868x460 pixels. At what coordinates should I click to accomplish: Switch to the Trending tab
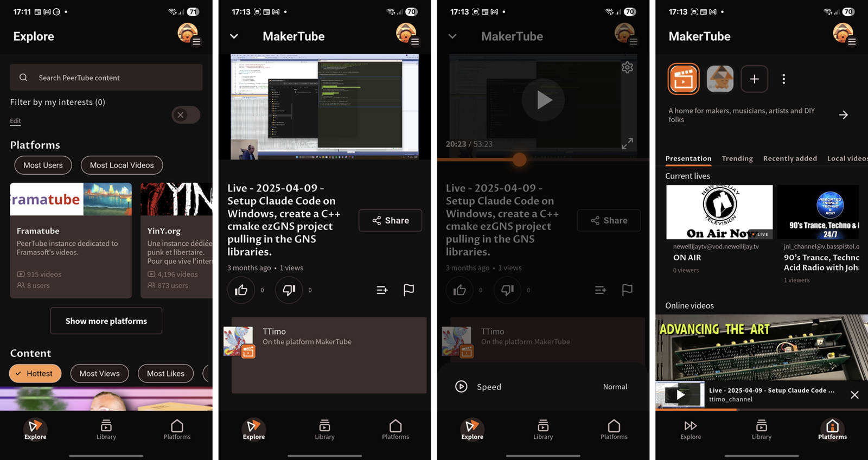(737, 158)
